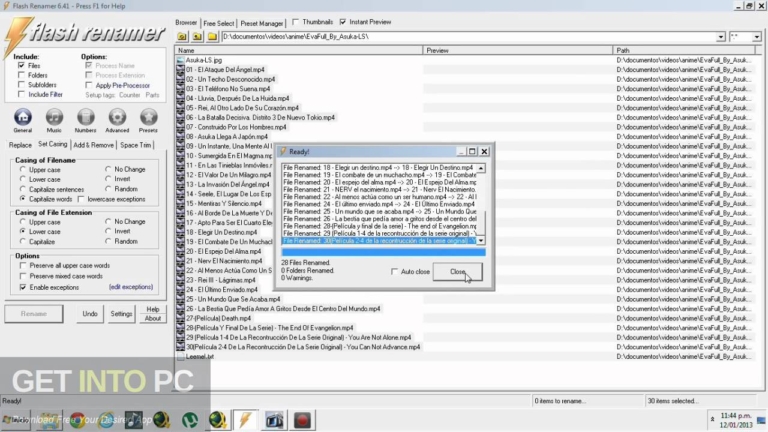Click the third yellow folder icon beside path
Screen dimensions: 768x432
[212, 37]
